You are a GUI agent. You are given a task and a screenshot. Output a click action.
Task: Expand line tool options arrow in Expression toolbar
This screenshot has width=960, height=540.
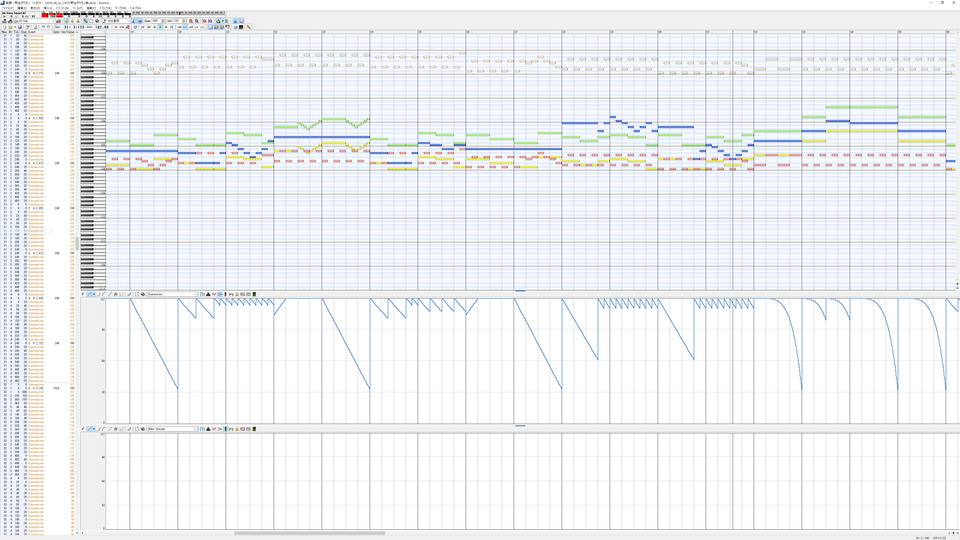click(x=94, y=294)
